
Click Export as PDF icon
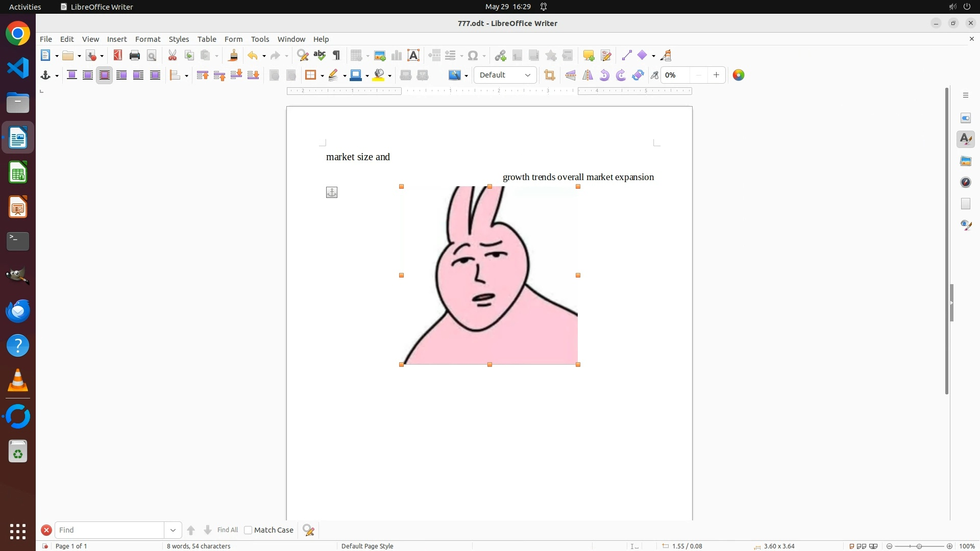pos(118,56)
